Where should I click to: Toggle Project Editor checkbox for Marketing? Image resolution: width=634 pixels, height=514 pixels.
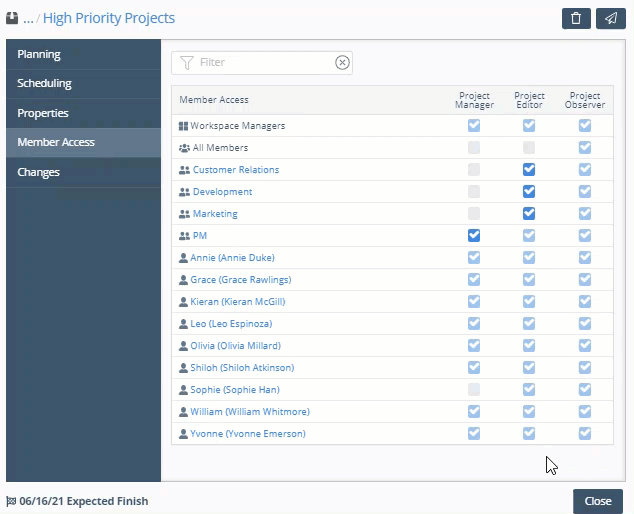529,214
